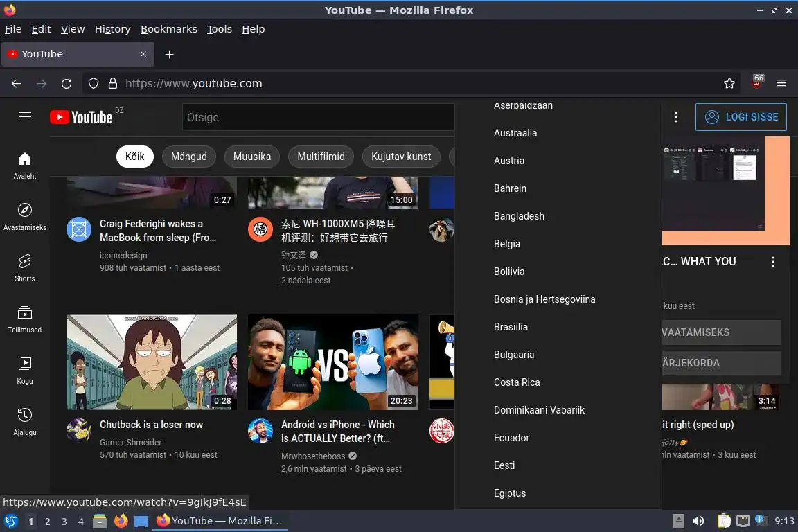
Task: Open the Edit menu
Action: click(42, 30)
